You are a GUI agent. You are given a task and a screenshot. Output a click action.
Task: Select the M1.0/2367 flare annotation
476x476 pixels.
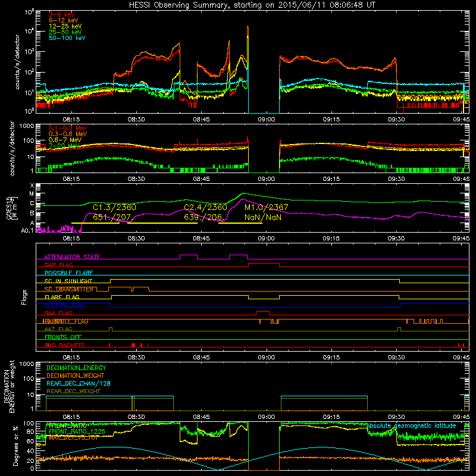point(266,207)
